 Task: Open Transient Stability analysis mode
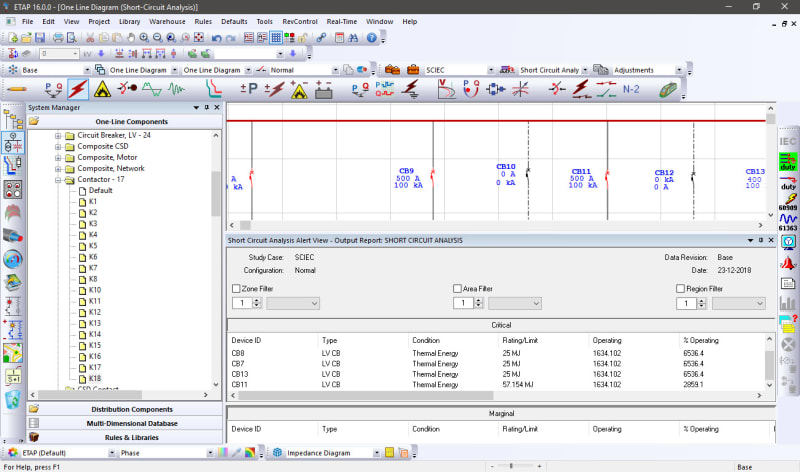177,89
